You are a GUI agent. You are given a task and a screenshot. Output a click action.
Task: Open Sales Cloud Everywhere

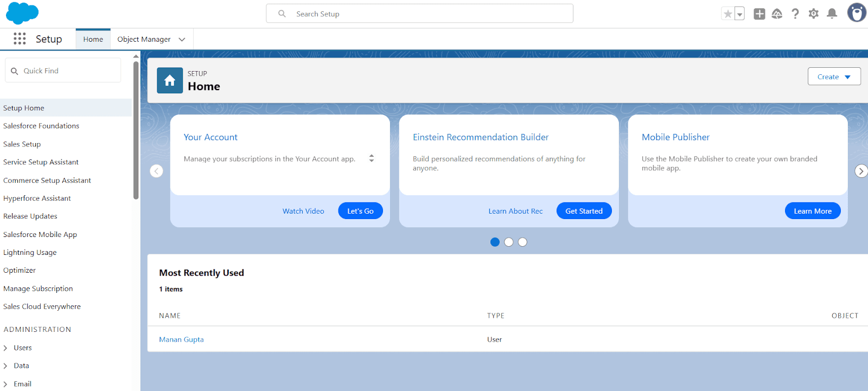tap(42, 307)
